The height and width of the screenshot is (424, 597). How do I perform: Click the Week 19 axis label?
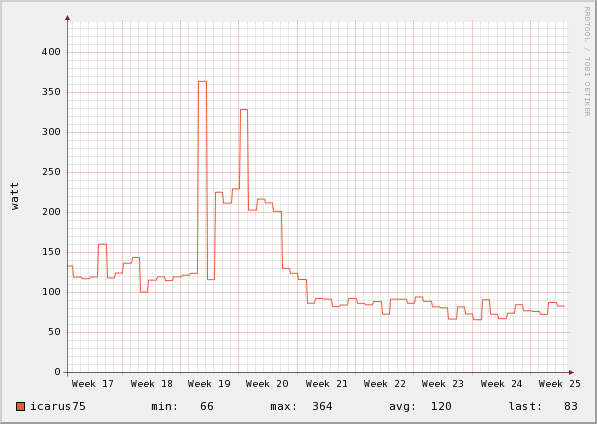209,384
